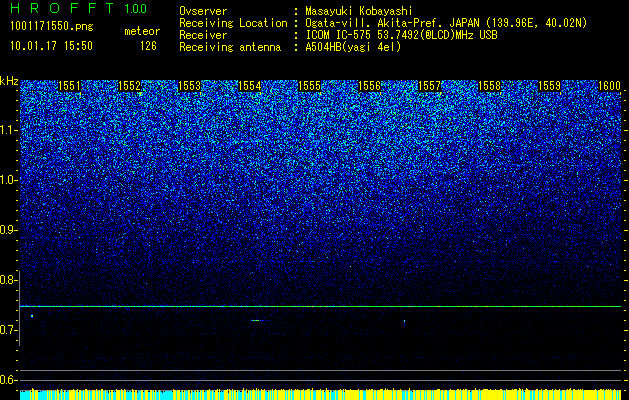
Task: Click the 1558 time marker
Action: coord(490,86)
